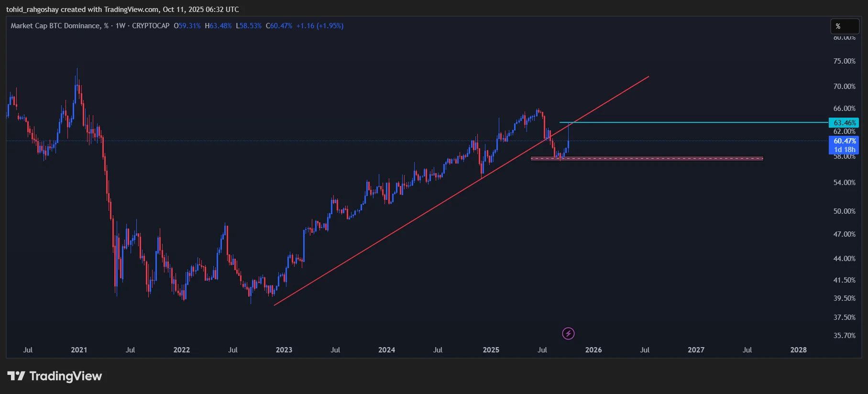Screen dimensions: 868x394
Task: Click the cyan 63.46% price label
Action: click(844, 123)
